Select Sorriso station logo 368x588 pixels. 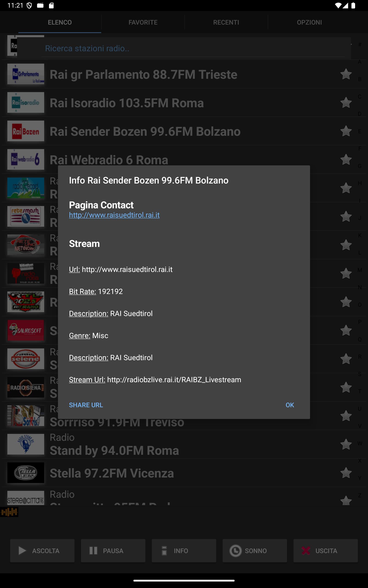click(x=26, y=416)
